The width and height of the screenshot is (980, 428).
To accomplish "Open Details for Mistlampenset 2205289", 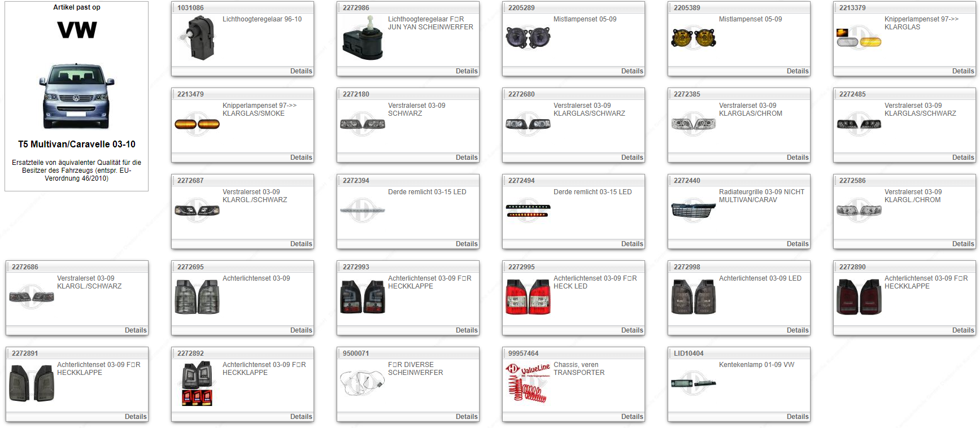I will 631,71.
